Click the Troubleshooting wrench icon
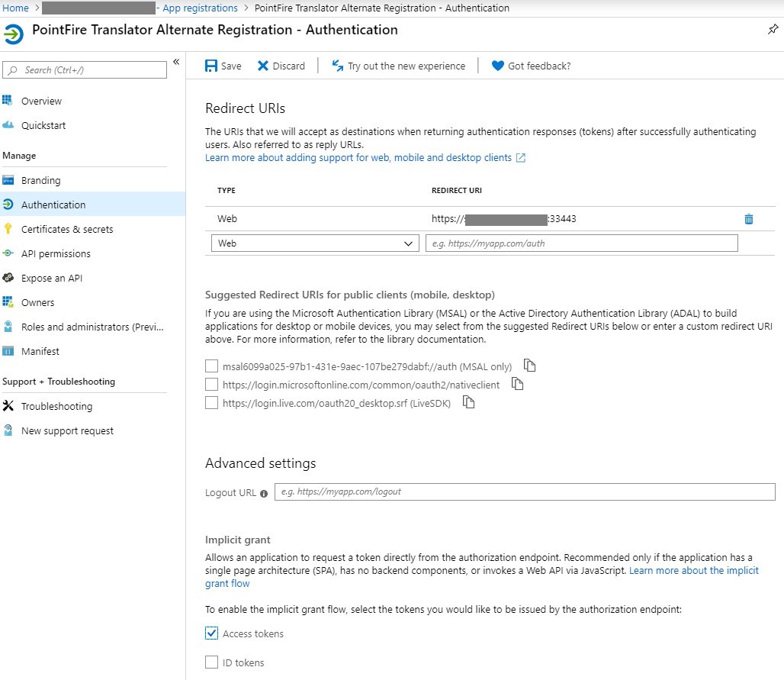 [8, 405]
